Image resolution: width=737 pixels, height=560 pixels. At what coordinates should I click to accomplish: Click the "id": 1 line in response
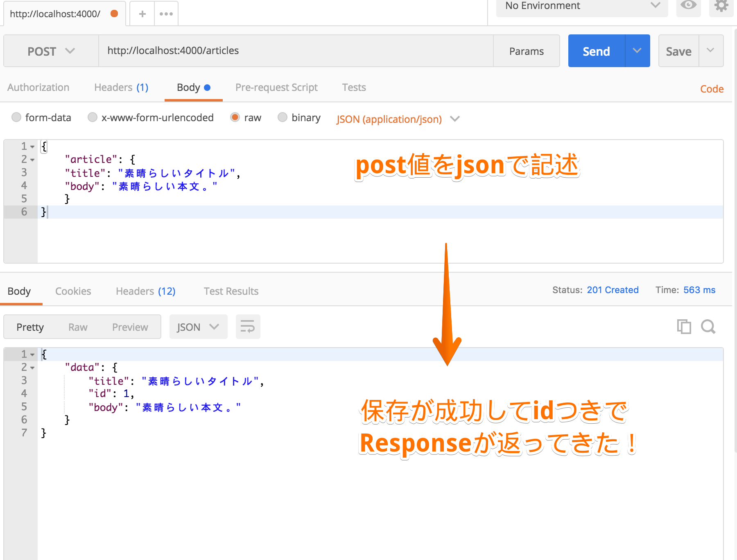coord(111,393)
